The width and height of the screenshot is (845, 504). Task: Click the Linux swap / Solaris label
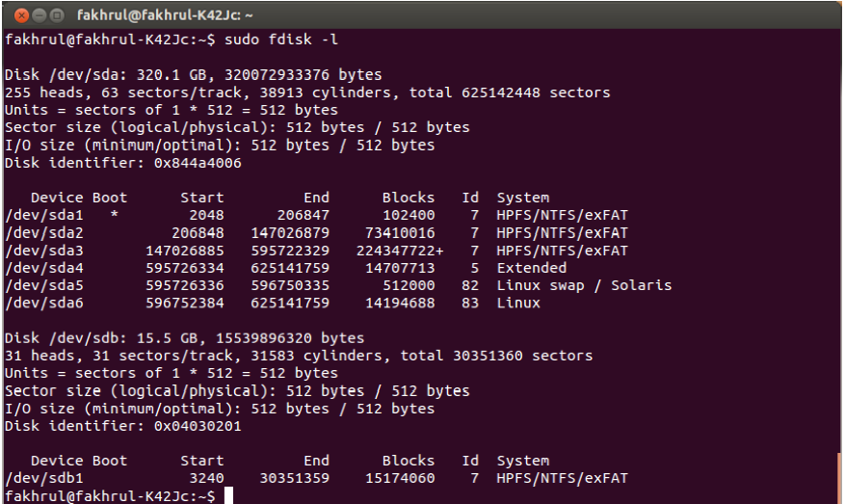(584, 285)
